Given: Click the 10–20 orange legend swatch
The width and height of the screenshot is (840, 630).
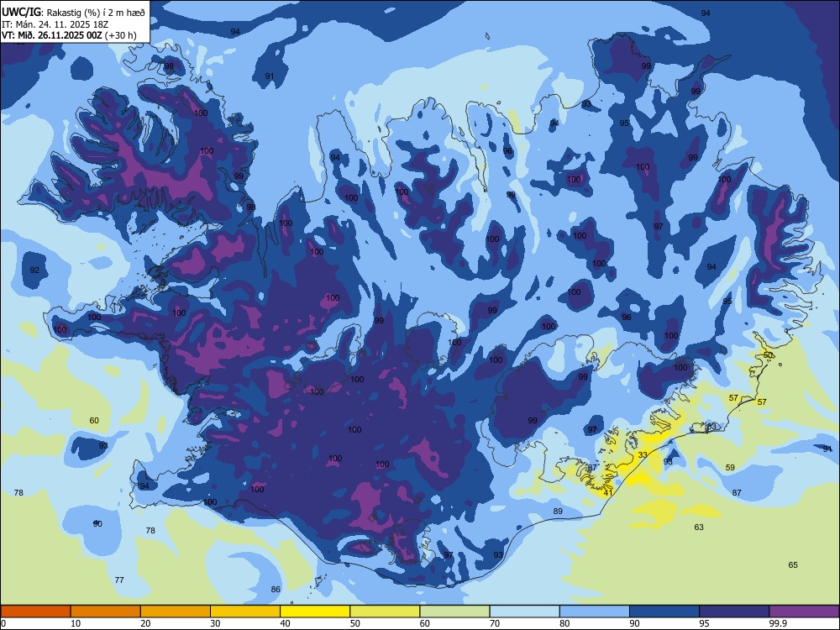Looking at the screenshot, I should (106, 612).
